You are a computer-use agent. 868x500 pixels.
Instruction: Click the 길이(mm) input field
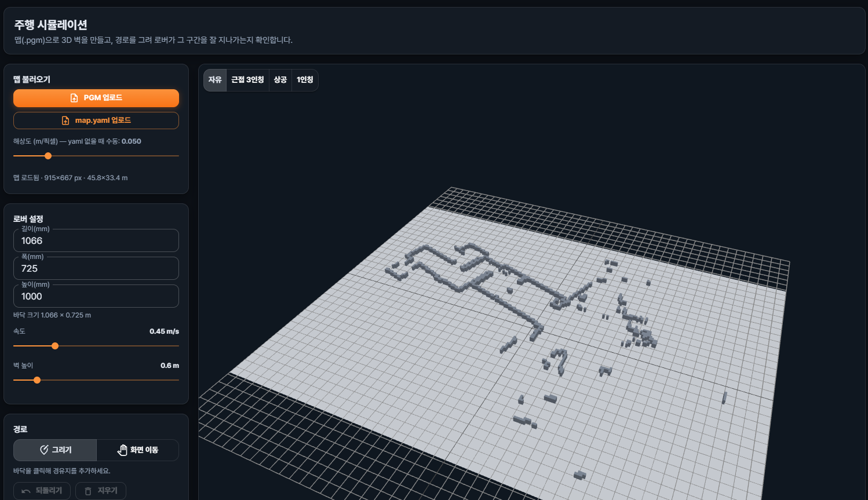[96, 240]
